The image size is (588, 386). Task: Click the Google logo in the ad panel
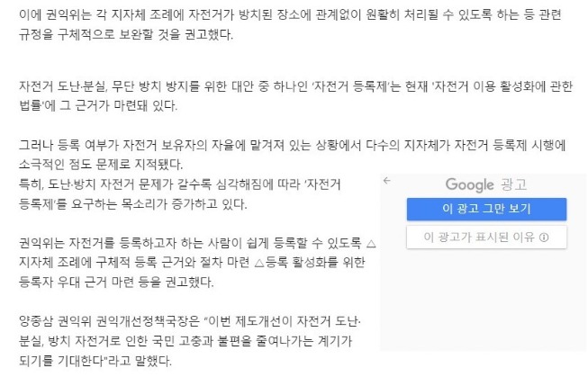[x=469, y=184]
